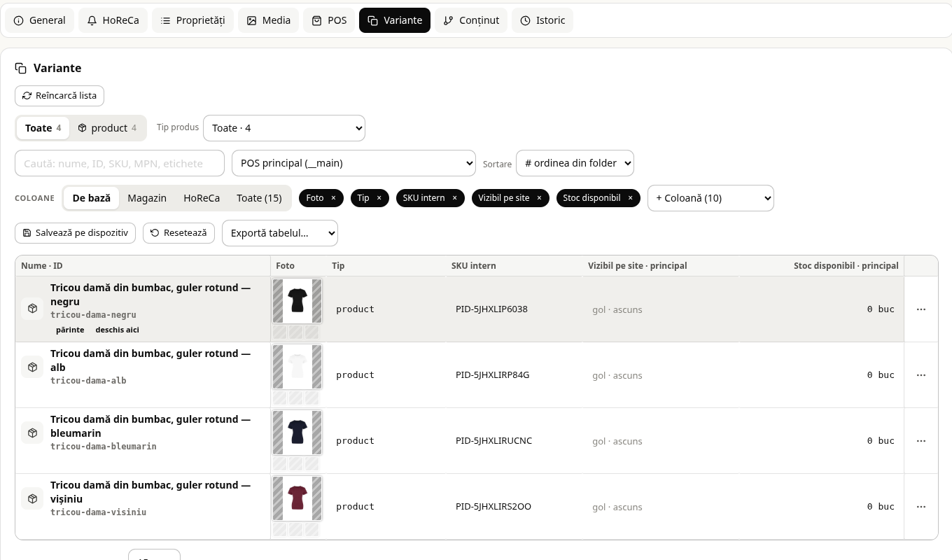
Task: Click the box icon beside tricou-dama-bleumarin
Action: (x=32, y=433)
